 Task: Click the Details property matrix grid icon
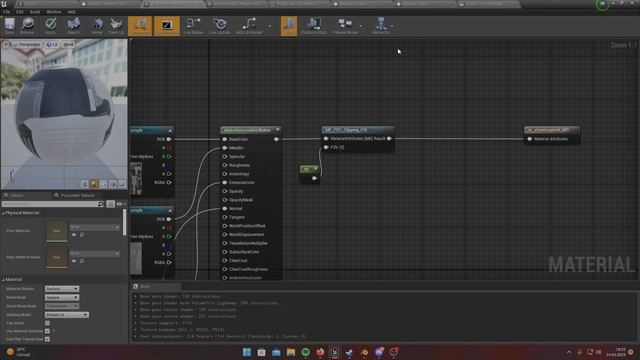[110, 204]
